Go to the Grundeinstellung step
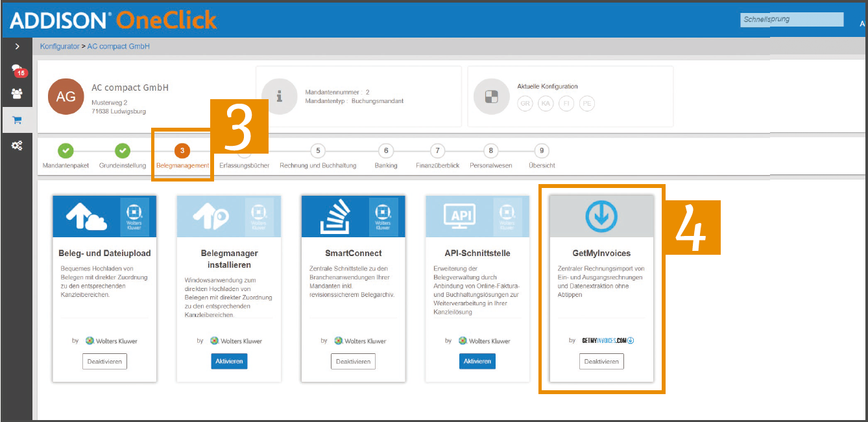868x422 pixels. point(122,156)
